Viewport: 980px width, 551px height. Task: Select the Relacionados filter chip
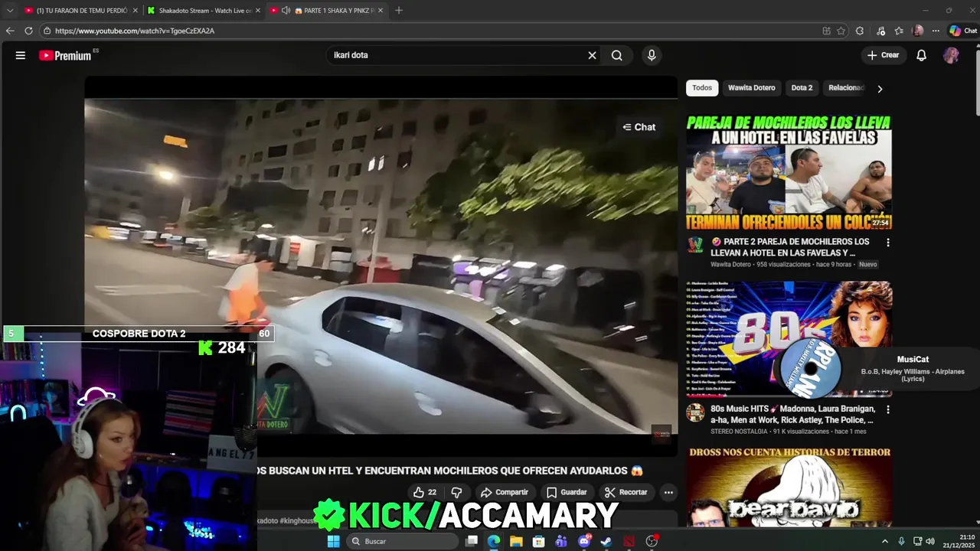(x=845, y=88)
